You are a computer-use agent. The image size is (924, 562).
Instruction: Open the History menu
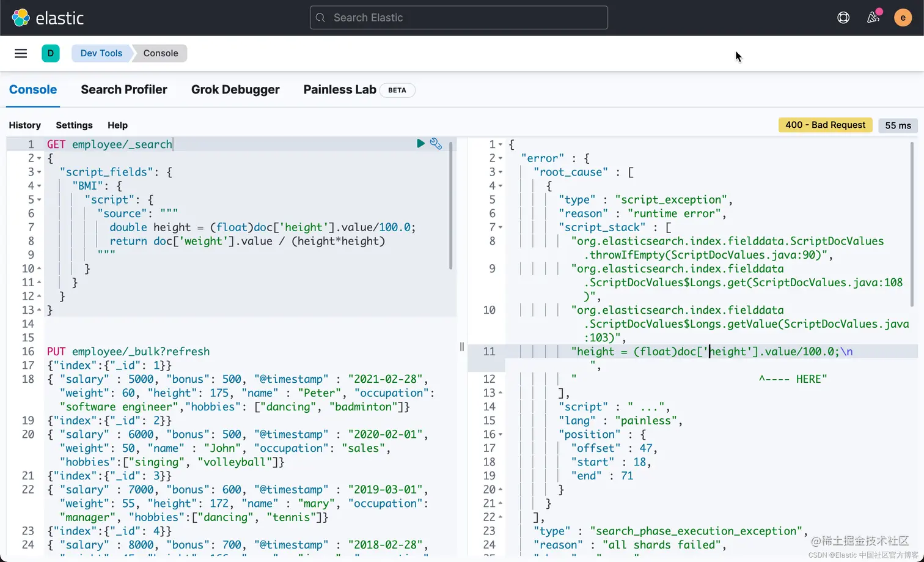[x=25, y=125]
